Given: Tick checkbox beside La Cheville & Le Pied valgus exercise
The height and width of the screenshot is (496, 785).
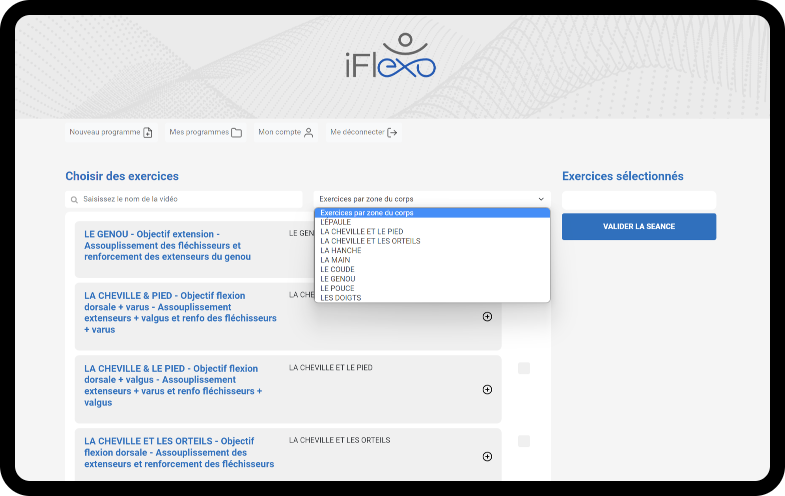Looking at the screenshot, I should coord(524,368).
